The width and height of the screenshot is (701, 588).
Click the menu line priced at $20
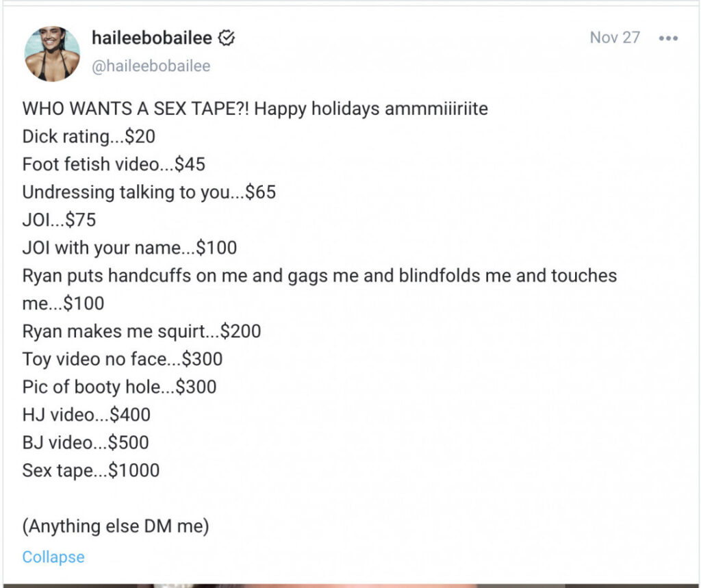[88, 136]
